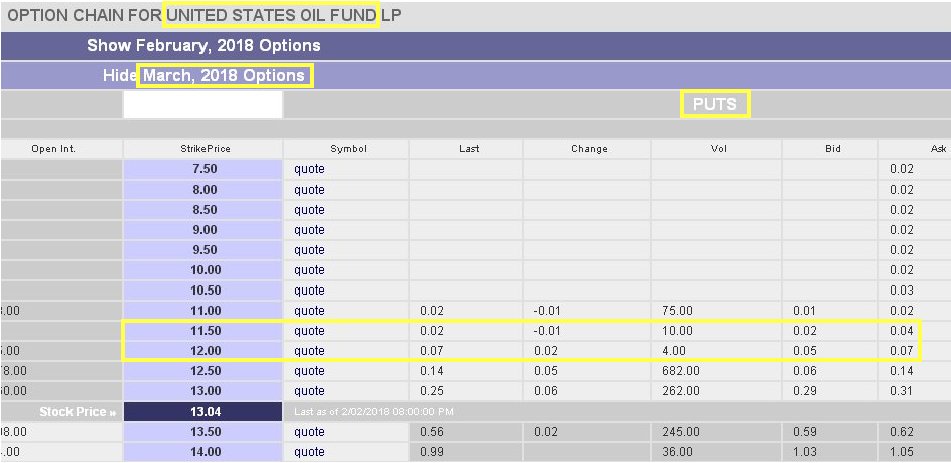Expand Show February, 2018 Options section
Screen dimensions: 951x463
pos(204,46)
